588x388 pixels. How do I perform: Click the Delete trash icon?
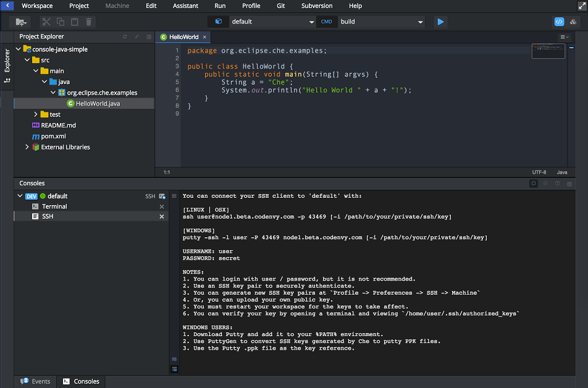pyautogui.click(x=89, y=22)
